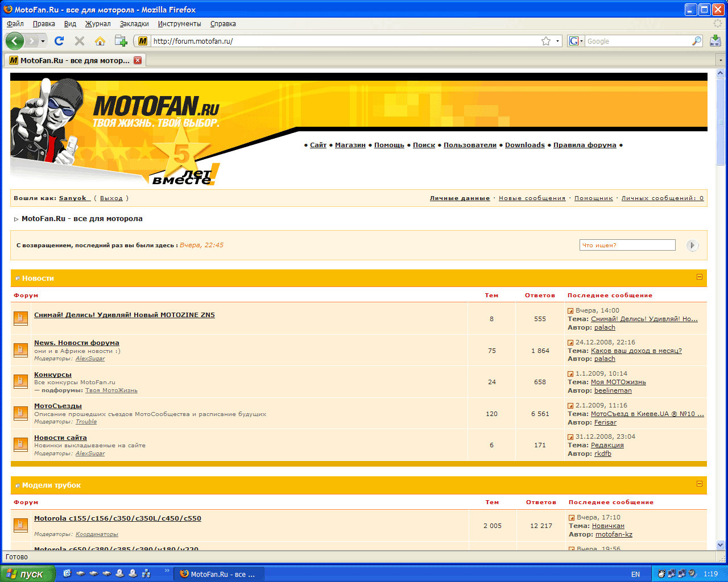Click forum icon beside Motorola c155/c156

[x=20, y=525]
